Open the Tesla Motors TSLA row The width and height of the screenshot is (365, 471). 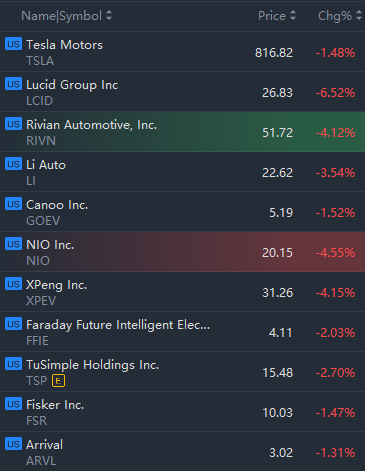[182, 52]
